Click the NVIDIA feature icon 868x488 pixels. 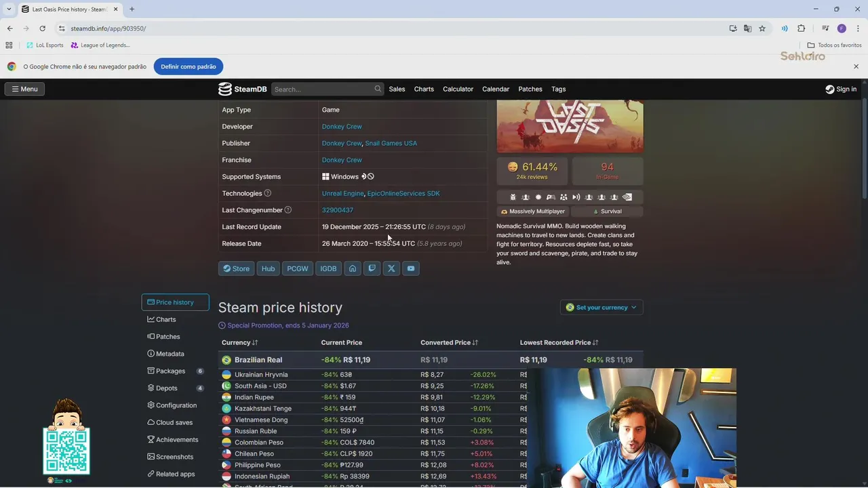click(x=627, y=197)
